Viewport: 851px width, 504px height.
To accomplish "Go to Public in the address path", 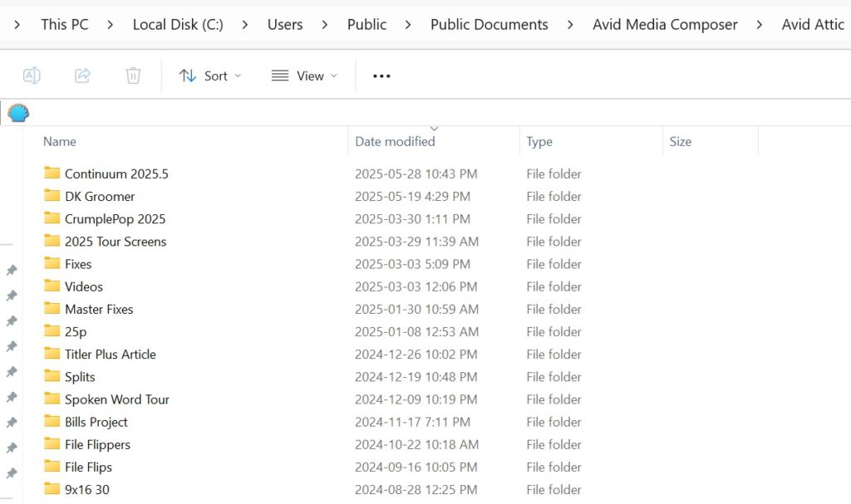I will click(366, 24).
